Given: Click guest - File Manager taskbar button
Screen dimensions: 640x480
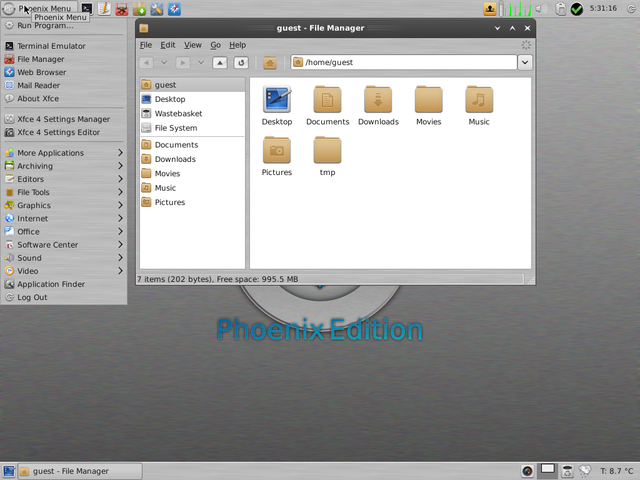Looking at the screenshot, I should 80,471.
